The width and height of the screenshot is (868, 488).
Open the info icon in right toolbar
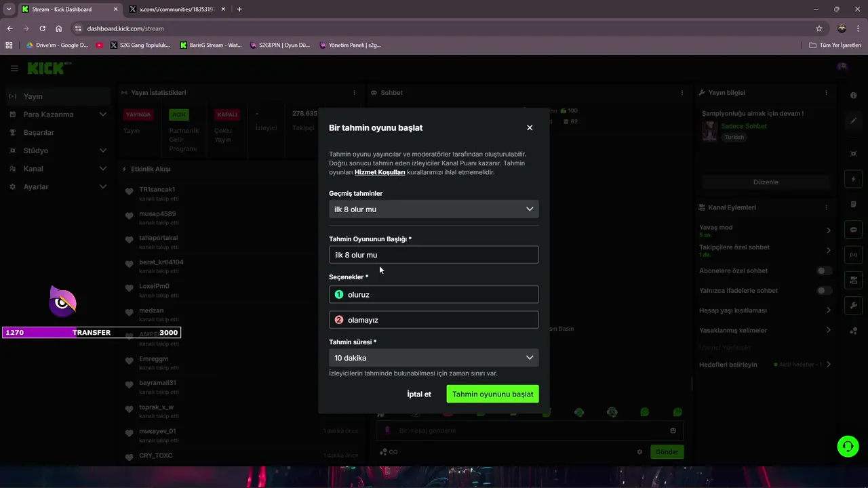point(853,96)
